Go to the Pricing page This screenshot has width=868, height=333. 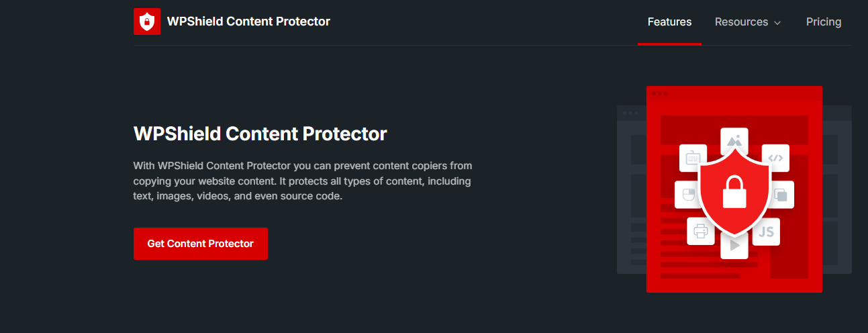point(824,22)
